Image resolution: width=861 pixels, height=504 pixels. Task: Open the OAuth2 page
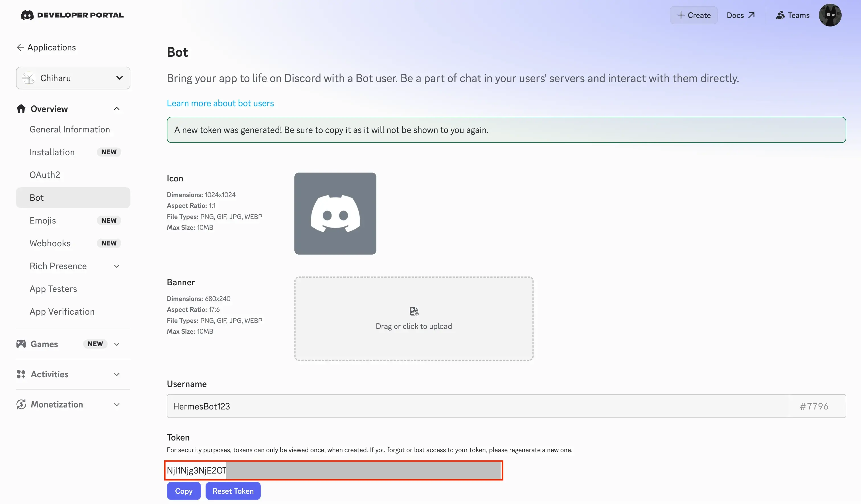click(x=45, y=175)
